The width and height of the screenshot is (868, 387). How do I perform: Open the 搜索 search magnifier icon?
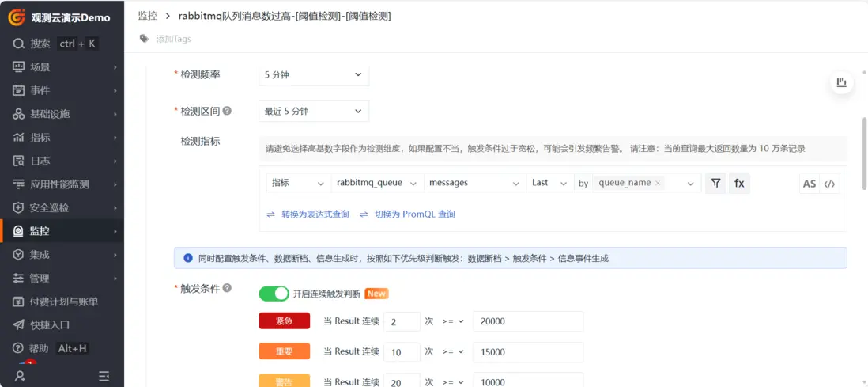19,44
